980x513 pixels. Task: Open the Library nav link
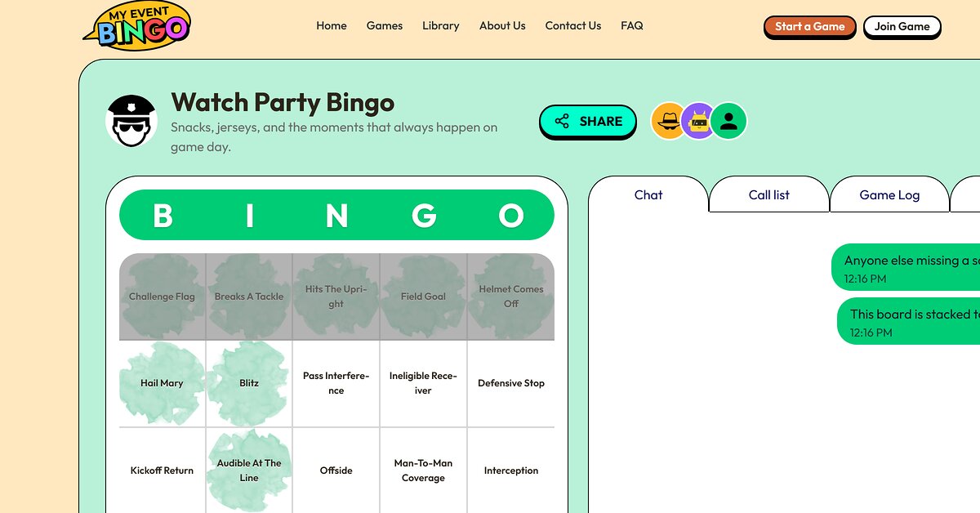tap(441, 26)
